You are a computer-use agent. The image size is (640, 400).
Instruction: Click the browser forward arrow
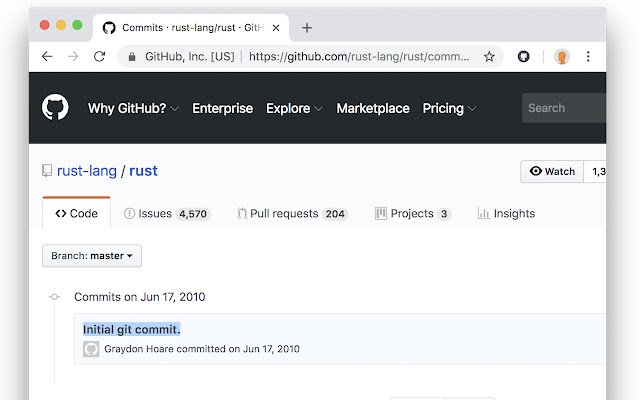click(x=73, y=56)
